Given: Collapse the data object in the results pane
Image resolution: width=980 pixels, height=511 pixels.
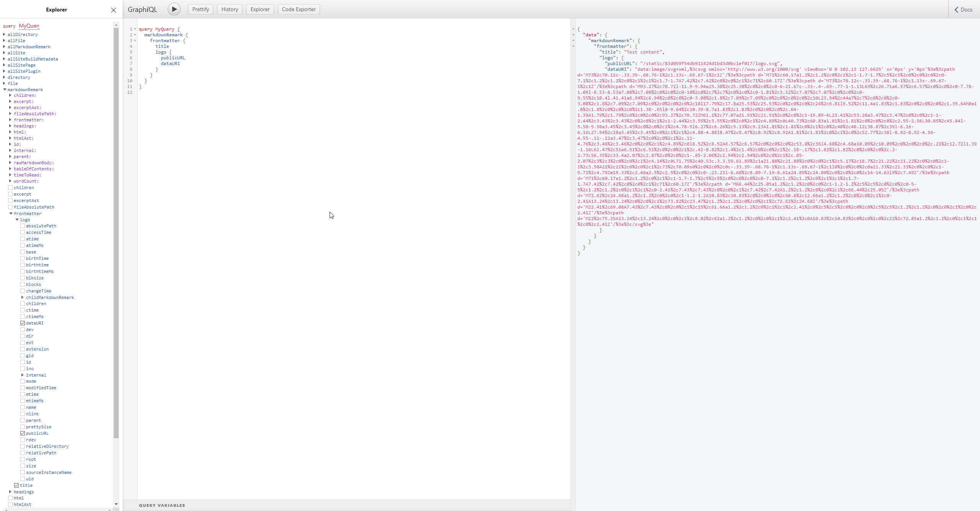Looking at the screenshot, I should click(572, 35).
